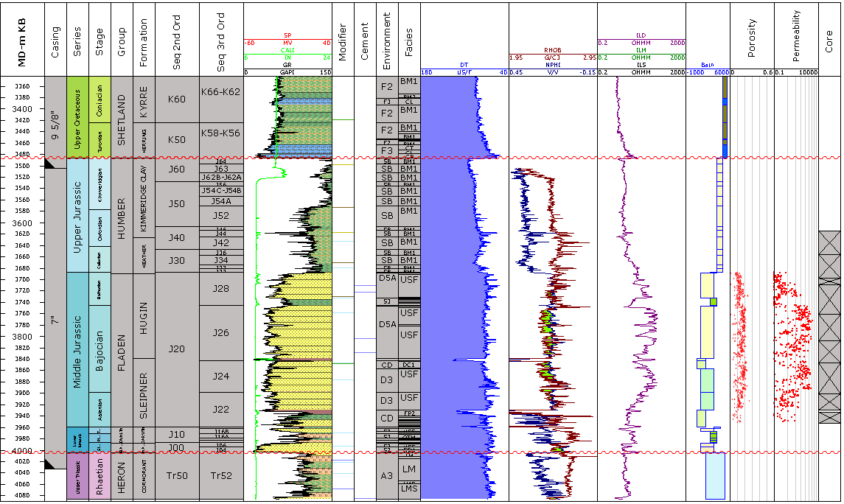Select the Upper Cretaceous green series block
This screenshot has height=504, width=844.
77,116
